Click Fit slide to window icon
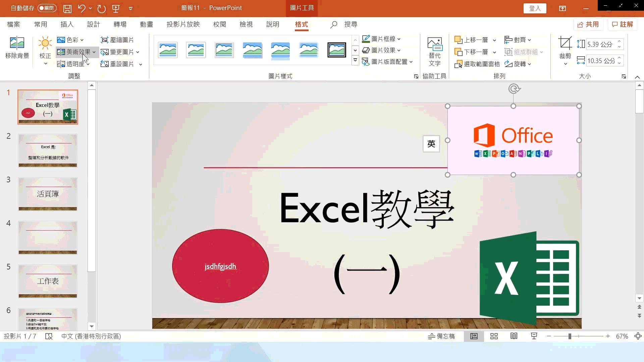This screenshot has width=644, height=362. [x=638, y=336]
